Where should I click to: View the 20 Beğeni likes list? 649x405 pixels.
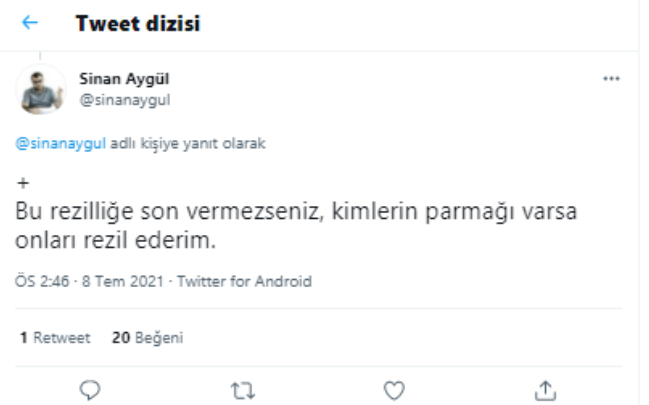147,338
